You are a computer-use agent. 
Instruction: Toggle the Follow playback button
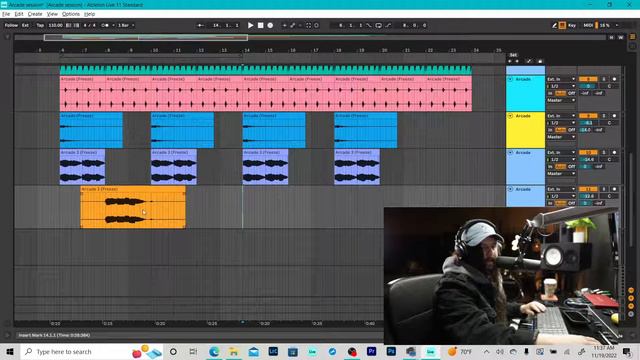[11, 25]
